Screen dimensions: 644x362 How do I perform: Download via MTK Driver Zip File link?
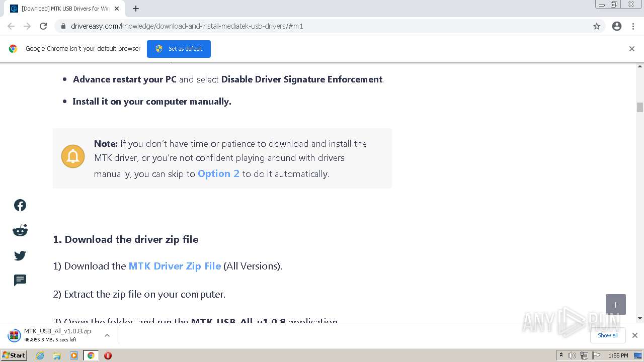point(175,266)
